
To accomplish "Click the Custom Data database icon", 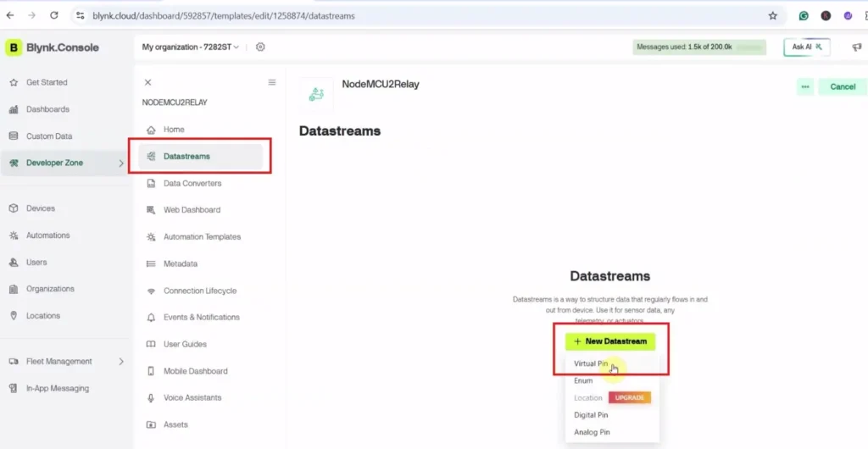I will point(14,136).
